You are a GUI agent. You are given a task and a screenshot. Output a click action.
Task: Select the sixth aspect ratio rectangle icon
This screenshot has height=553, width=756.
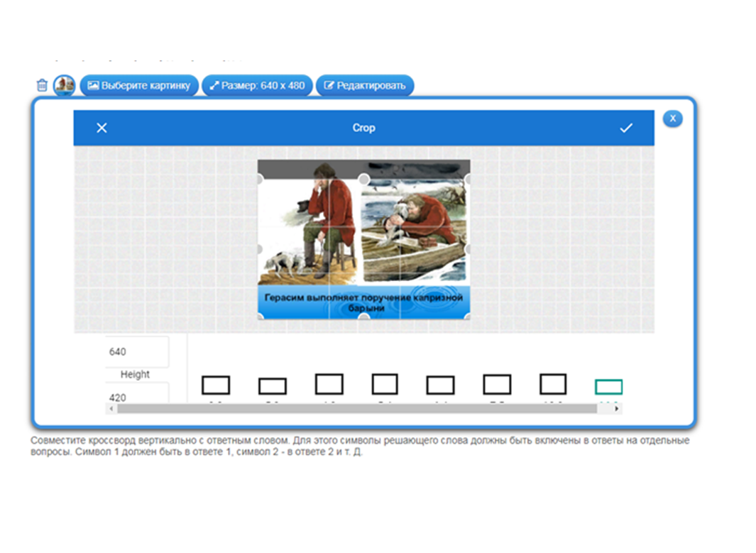497,385
